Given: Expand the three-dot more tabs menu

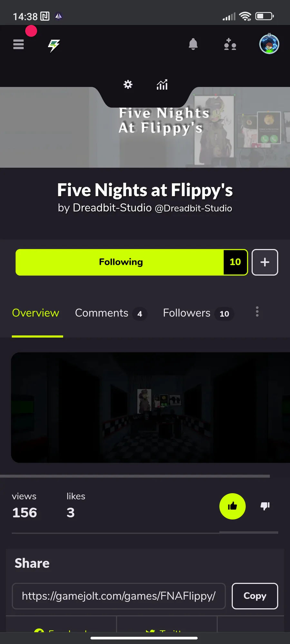Looking at the screenshot, I should (x=257, y=312).
